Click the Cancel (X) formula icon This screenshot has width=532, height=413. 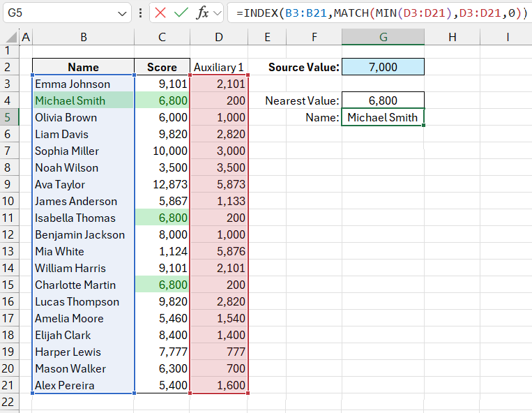(161, 13)
